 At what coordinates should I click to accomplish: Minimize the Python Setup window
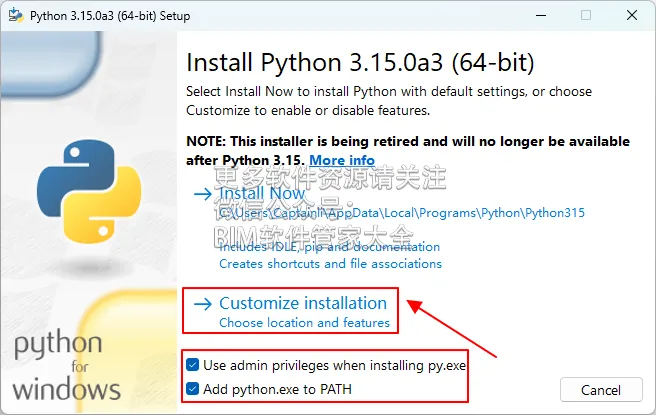click(x=541, y=15)
